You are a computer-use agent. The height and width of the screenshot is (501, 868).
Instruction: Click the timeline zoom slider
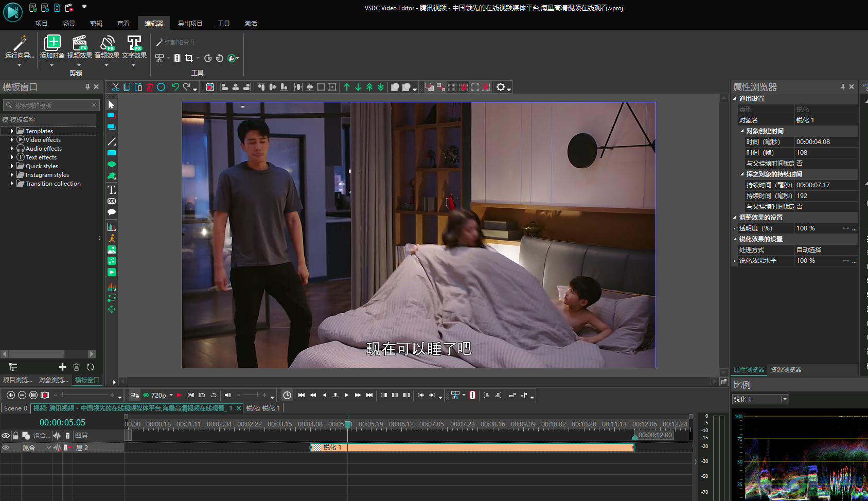84,395
